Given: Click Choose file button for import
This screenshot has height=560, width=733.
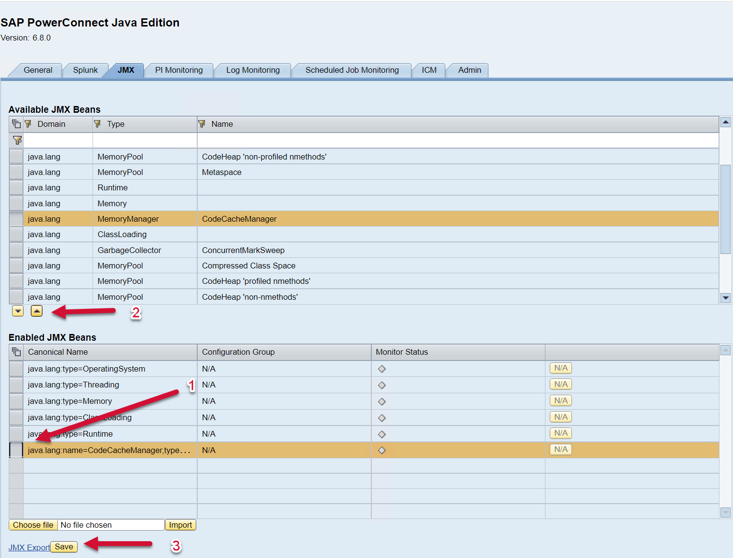Looking at the screenshot, I should [x=33, y=525].
